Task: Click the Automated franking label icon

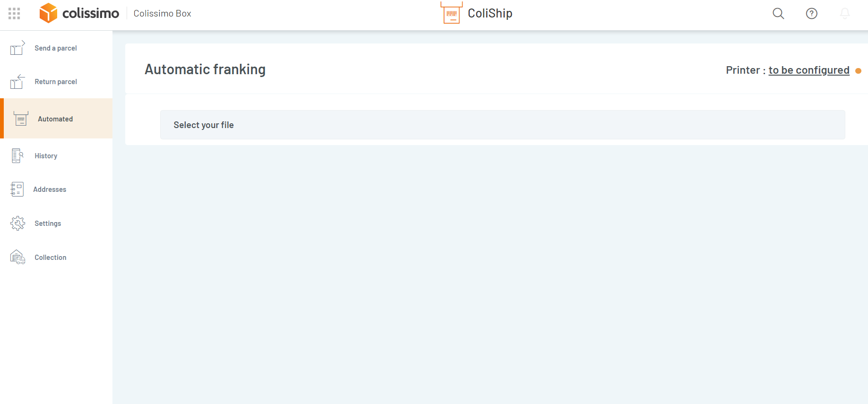Action: (x=21, y=119)
